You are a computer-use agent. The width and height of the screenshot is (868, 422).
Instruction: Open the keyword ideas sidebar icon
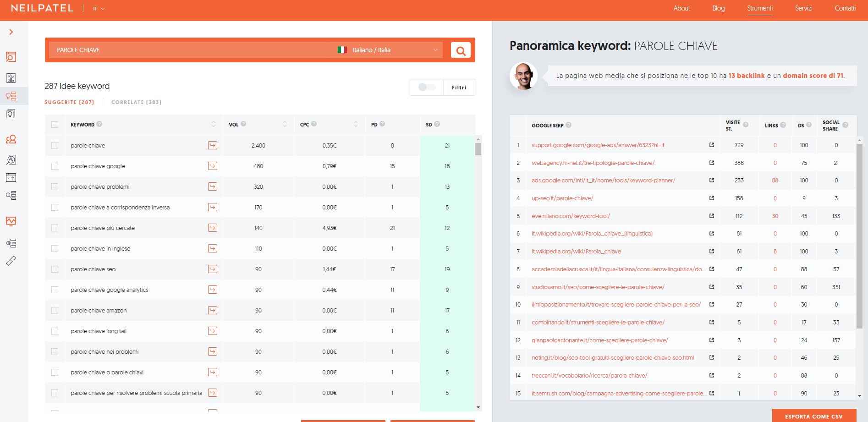click(11, 96)
